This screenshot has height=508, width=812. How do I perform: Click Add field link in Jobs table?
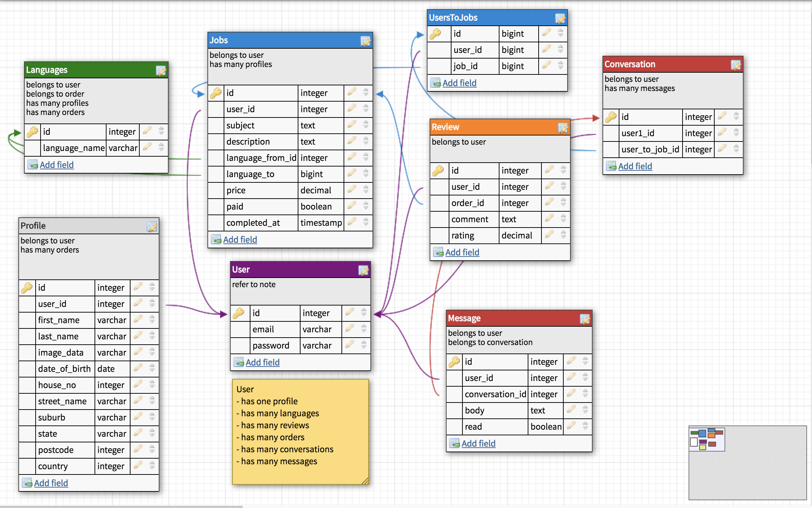click(x=240, y=240)
